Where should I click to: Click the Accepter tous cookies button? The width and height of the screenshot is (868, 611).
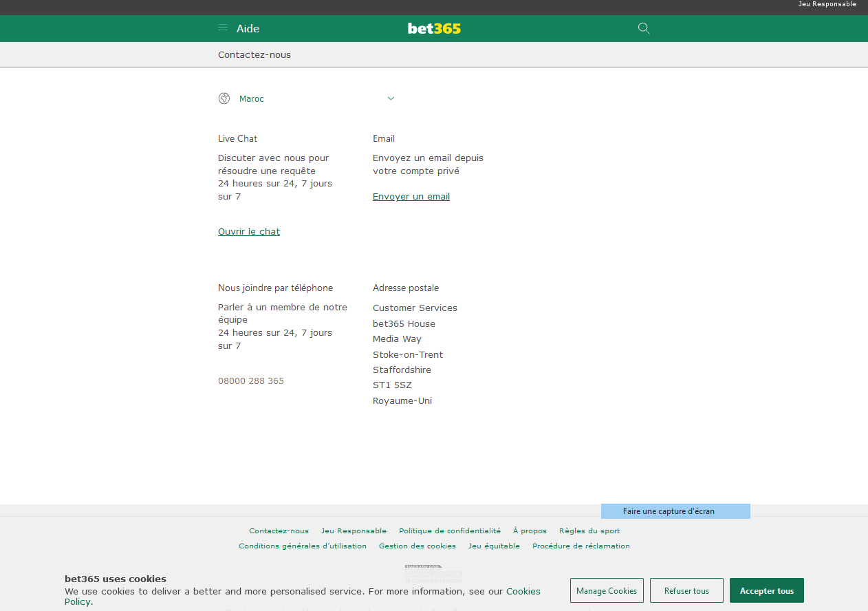click(x=766, y=591)
